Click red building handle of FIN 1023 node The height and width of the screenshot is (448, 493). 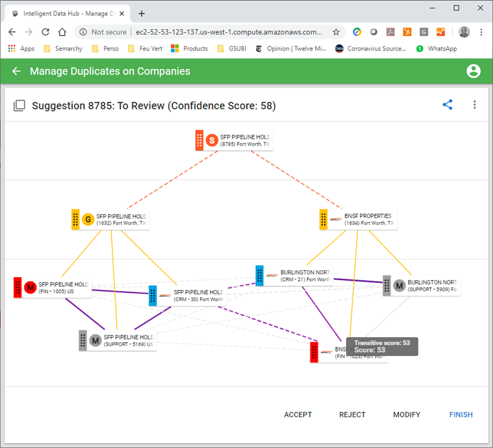pos(314,352)
